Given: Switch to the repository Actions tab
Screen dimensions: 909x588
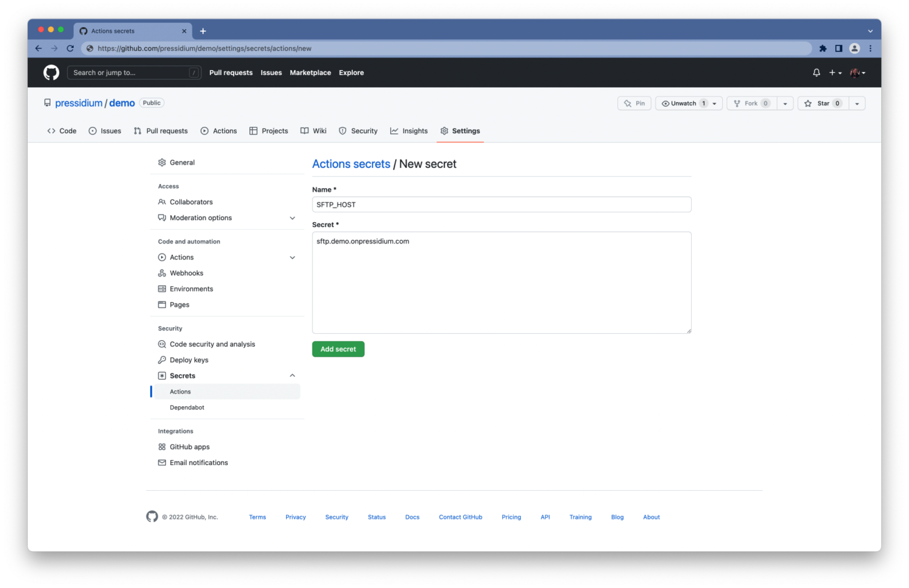Looking at the screenshot, I should point(218,131).
